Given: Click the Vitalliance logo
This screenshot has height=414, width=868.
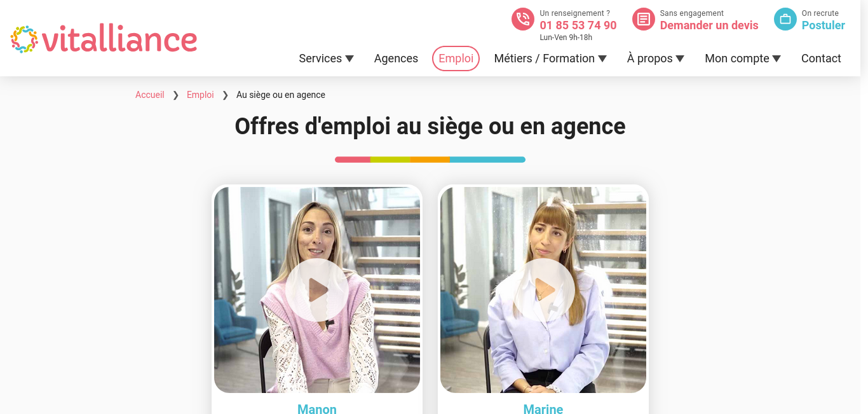Looking at the screenshot, I should 104,39.
